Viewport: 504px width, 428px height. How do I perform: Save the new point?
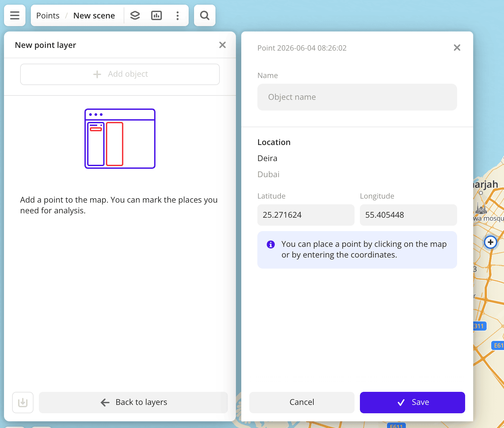pos(413,402)
